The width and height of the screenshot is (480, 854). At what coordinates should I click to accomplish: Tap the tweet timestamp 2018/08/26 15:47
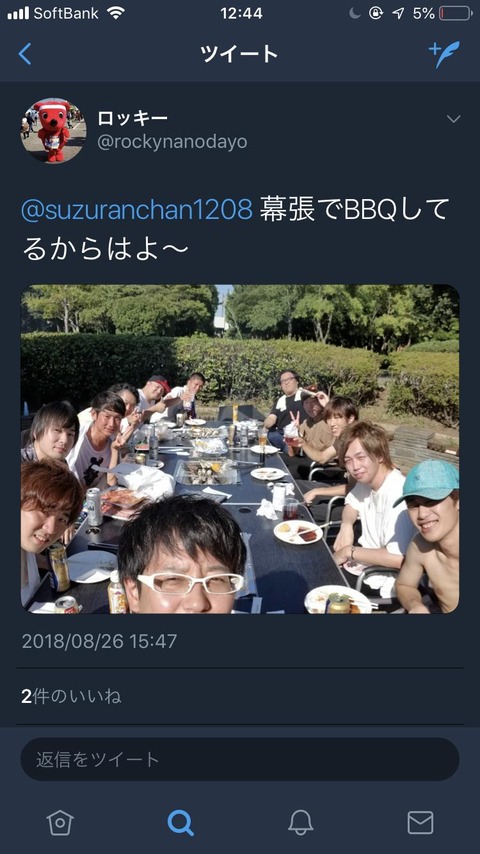point(99,641)
